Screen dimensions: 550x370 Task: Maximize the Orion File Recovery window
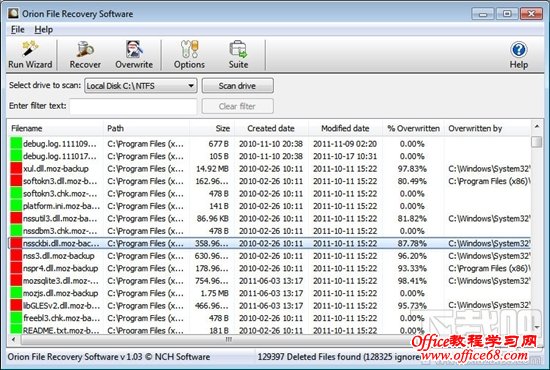click(x=507, y=14)
